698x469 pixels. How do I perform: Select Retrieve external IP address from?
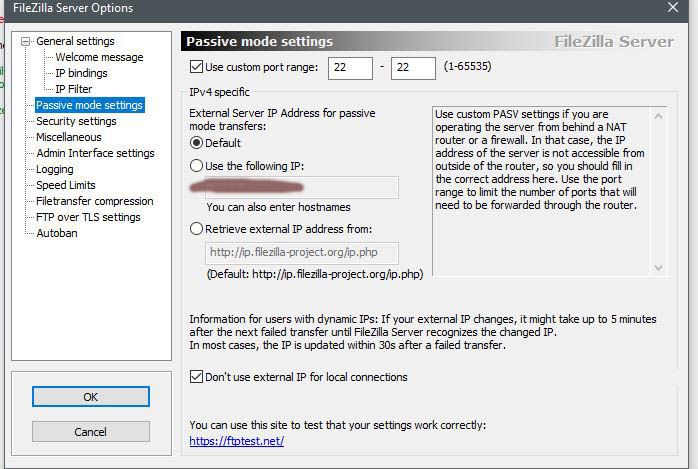[x=196, y=229]
